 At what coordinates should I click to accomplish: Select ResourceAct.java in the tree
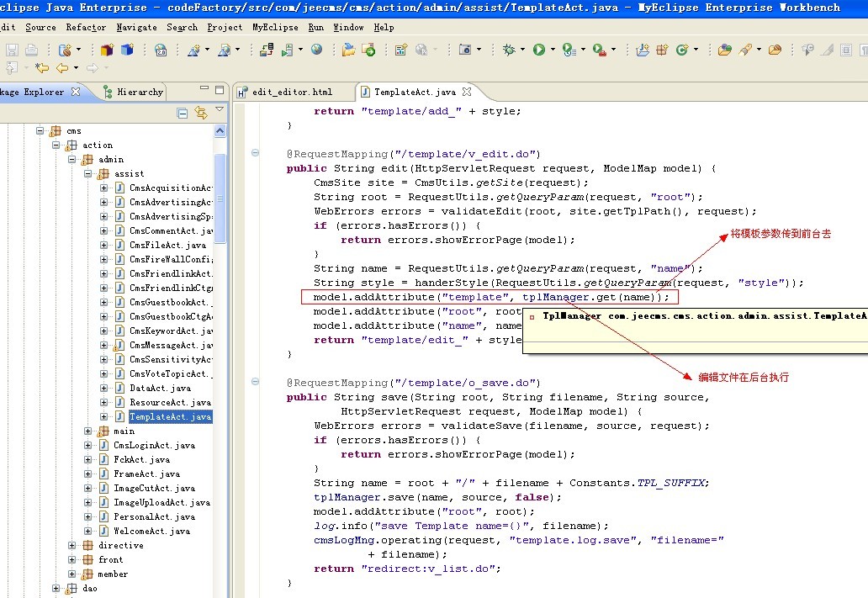point(170,403)
